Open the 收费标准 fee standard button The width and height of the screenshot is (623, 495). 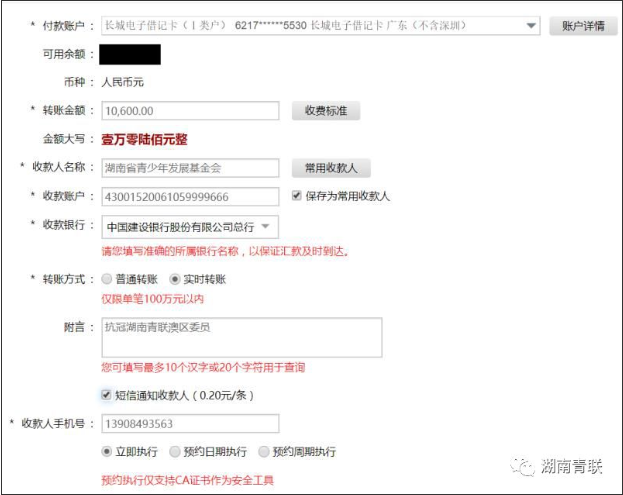click(x=325, y=111)
